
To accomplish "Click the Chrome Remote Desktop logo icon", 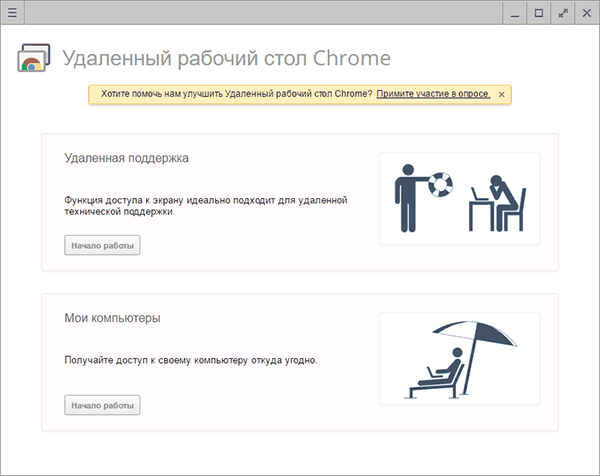I will [35, 58].
